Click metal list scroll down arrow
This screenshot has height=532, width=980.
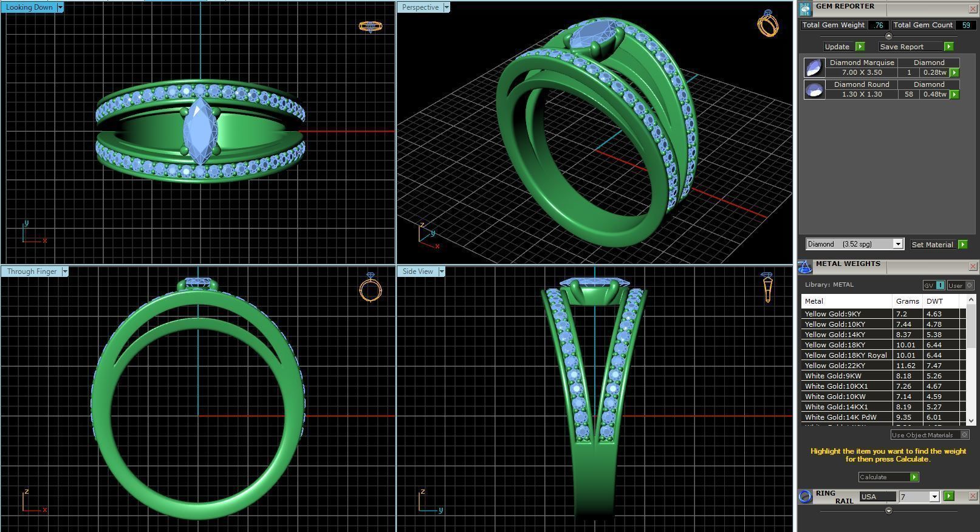(971, 420)
